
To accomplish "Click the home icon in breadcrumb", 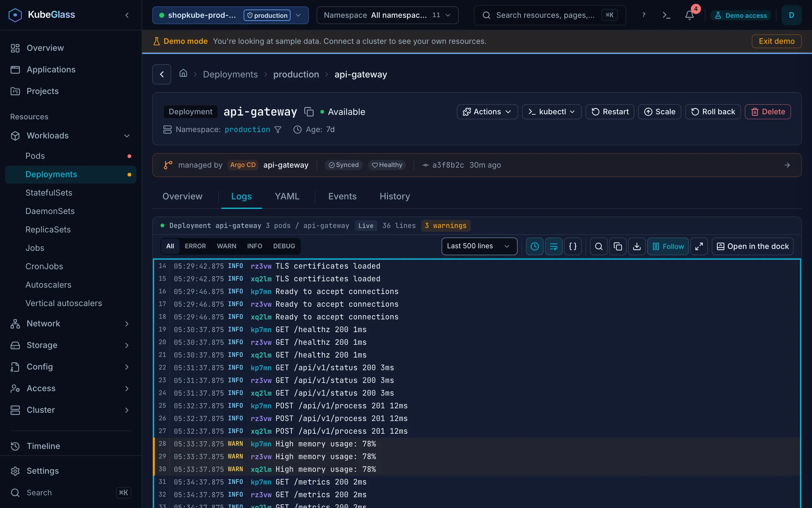I will pos(183,73).
